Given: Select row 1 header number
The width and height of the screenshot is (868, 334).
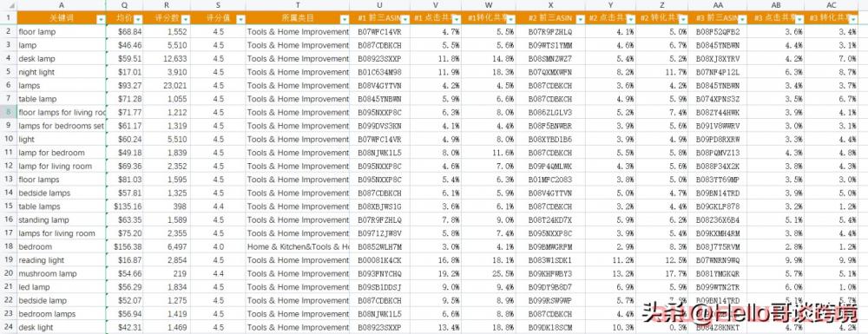Looking at the screenshot, I should (x=9, y=18).
